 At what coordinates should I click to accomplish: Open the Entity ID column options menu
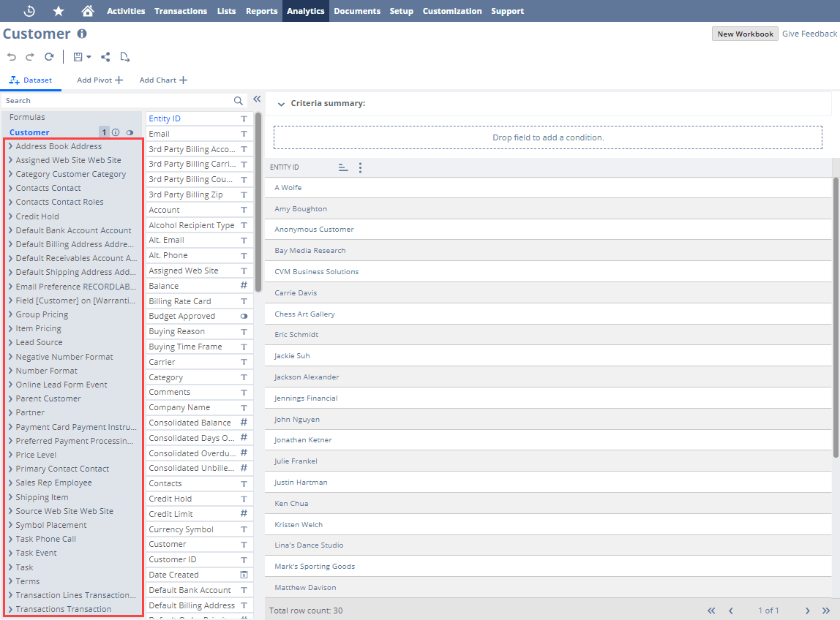[360, 167]
